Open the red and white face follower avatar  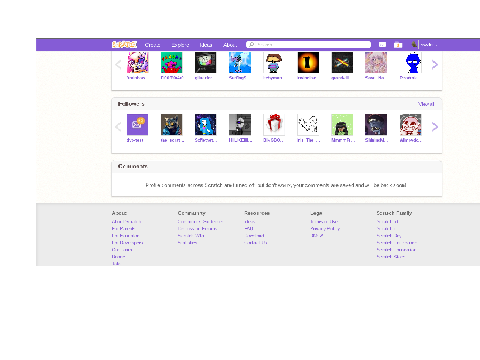click(x=411, y=125)
